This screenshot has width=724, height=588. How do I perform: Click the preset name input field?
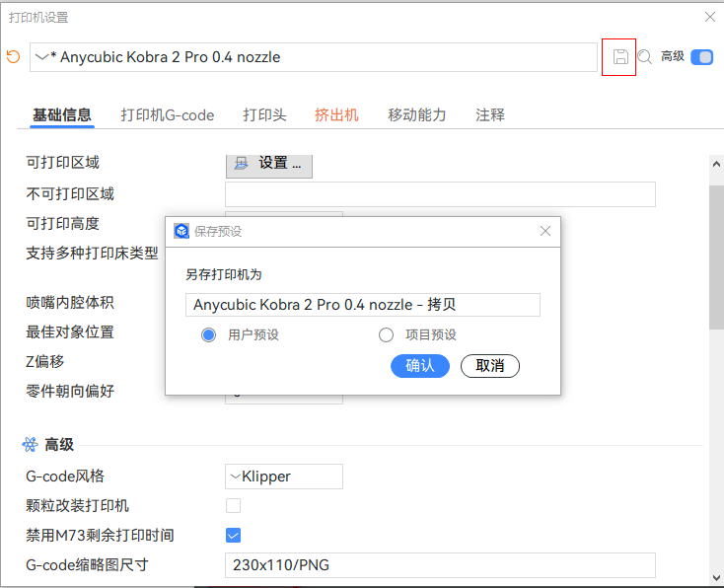(362, 305)
